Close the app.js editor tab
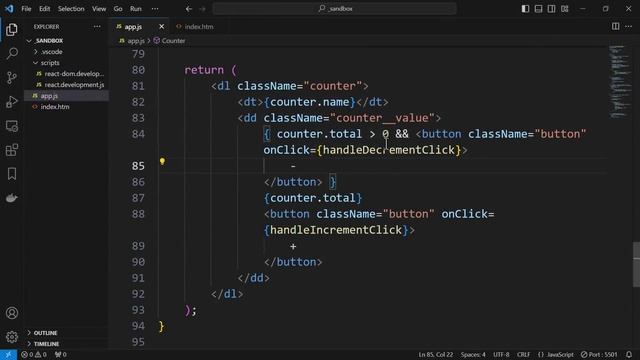Screen dimensions: 640x360 (161, 27)
